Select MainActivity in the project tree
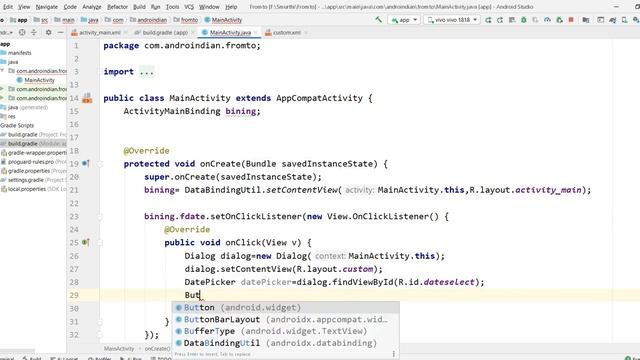Image resolution: width=640 pixels, height=360 pixels. (x=36, y=80)
